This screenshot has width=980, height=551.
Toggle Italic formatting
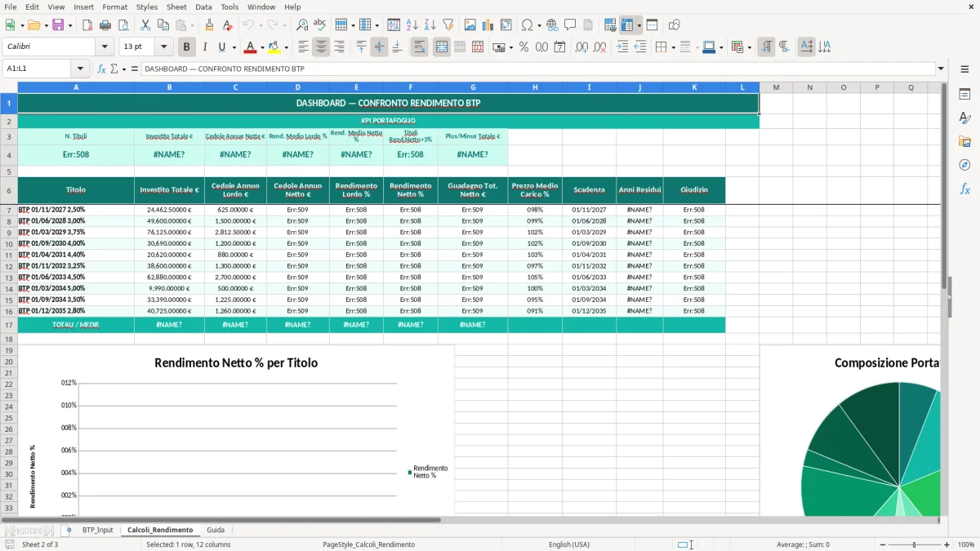pos(205,47)
